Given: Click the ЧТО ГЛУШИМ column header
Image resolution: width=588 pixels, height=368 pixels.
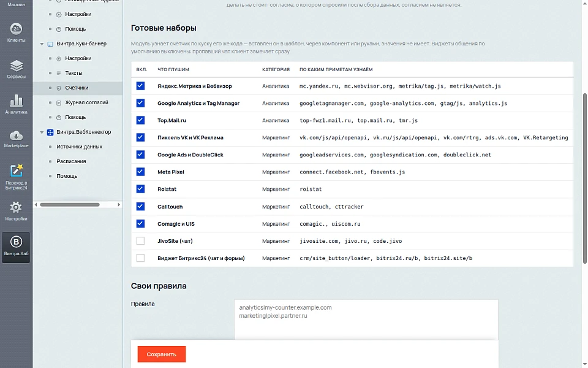Looking at the screenshot, I should pos(173,69).
